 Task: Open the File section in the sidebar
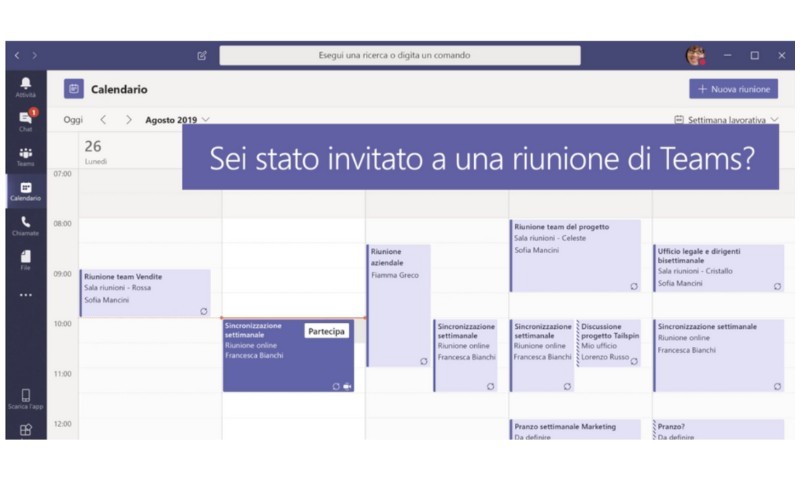click(26, 260)
